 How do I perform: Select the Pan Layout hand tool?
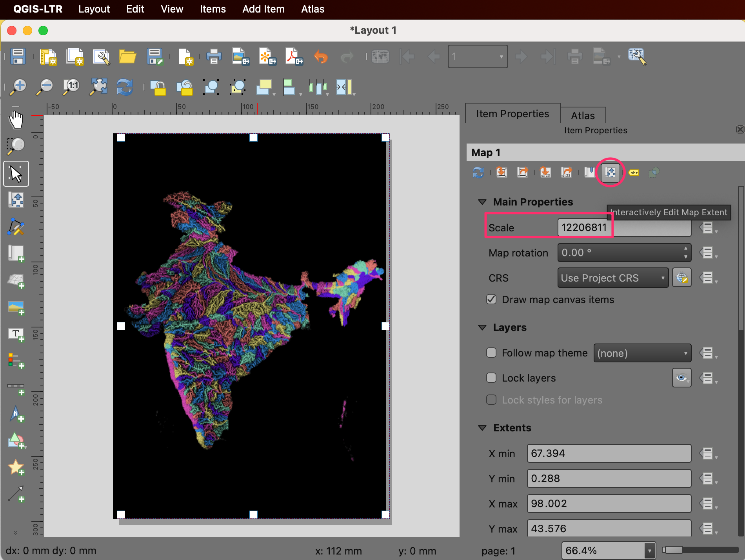coord(16,120)
